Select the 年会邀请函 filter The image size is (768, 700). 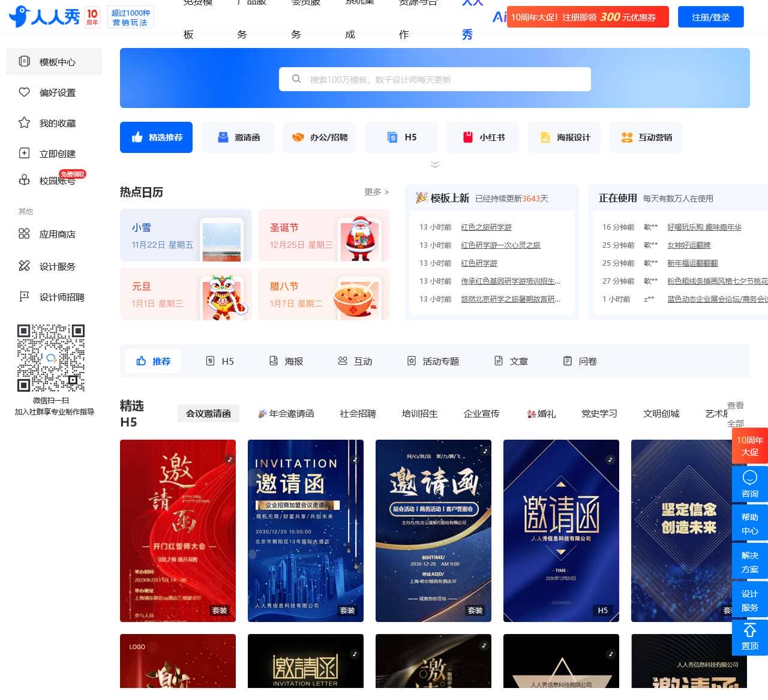coord(286,413)
